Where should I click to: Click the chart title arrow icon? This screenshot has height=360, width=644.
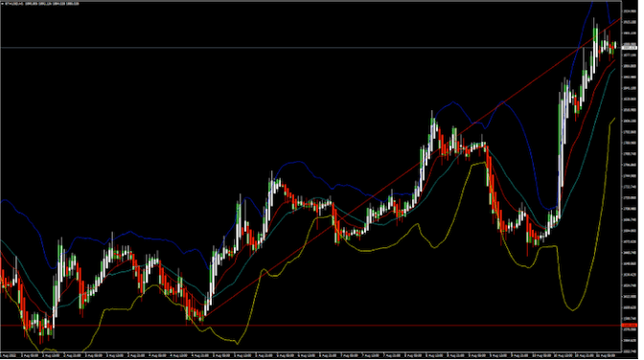pos(3,4)
